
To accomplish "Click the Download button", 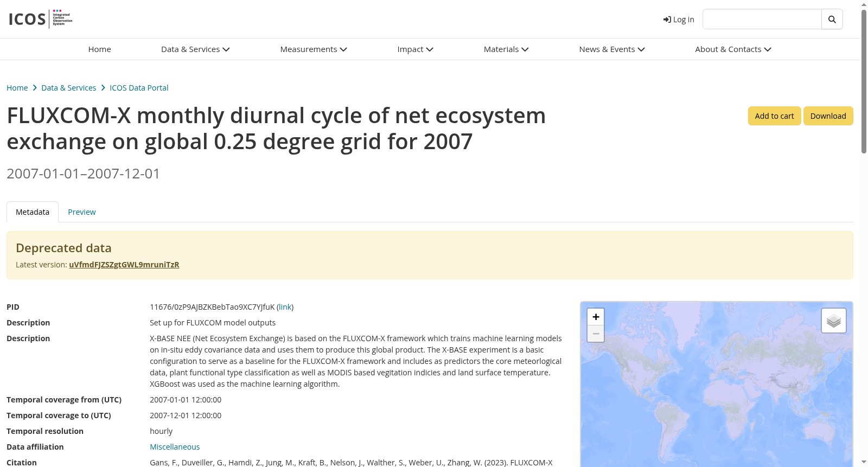I will coord(828,116).
